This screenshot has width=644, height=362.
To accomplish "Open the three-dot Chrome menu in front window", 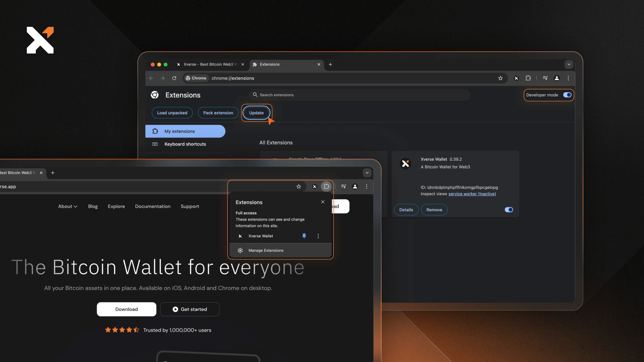I will [366, 186].
